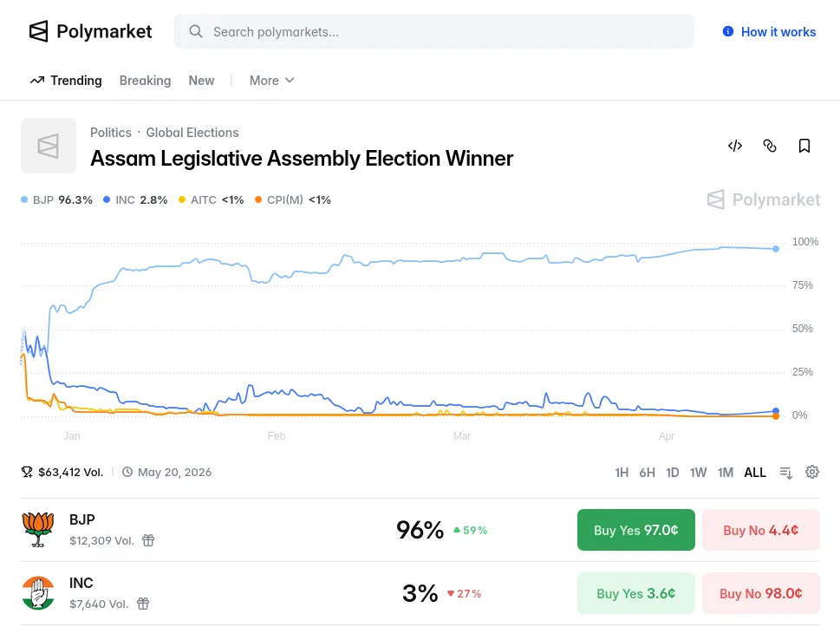
Task: Select the 1W chart timeframe
Action: [699, 473]
